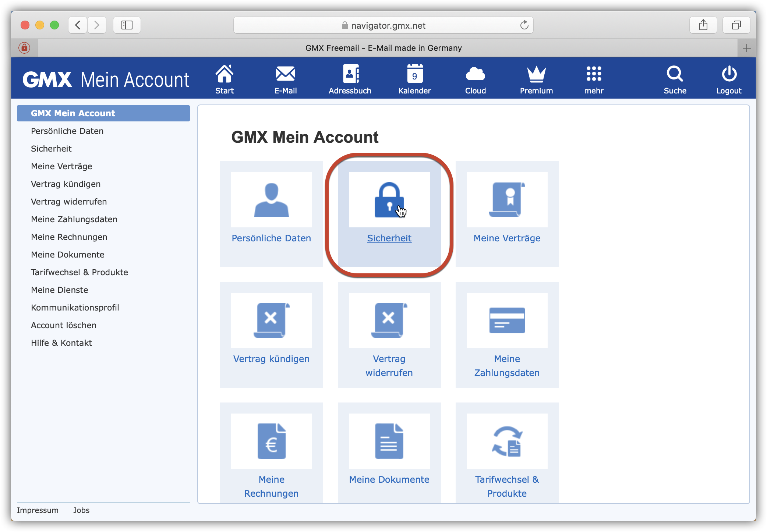Viewport: 767px width, 532px height.
Task: Open Meine Dokumente document tile icon
Action: coord(389,441)
